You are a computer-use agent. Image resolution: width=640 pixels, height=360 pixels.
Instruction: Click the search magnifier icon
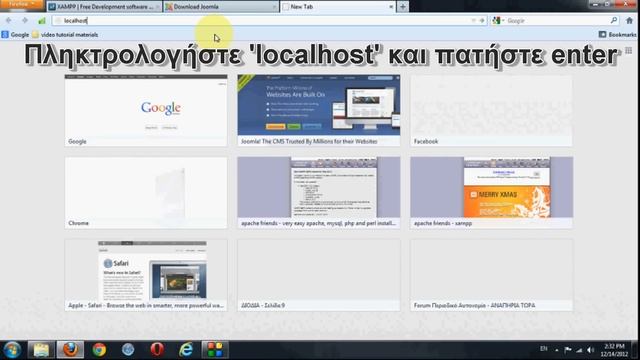point(613,20)
